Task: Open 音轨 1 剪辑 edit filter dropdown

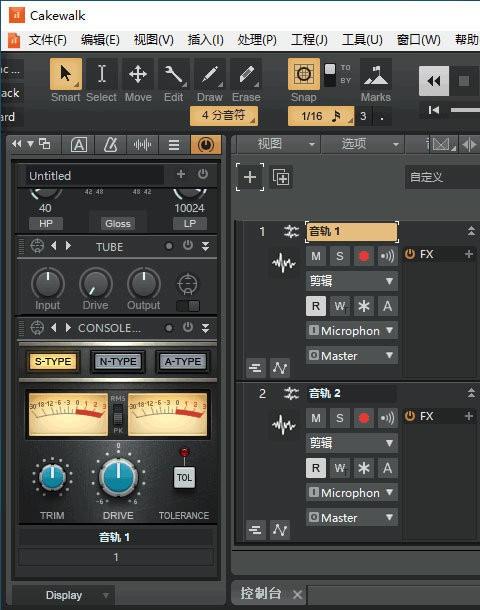Action: (352, 281)
